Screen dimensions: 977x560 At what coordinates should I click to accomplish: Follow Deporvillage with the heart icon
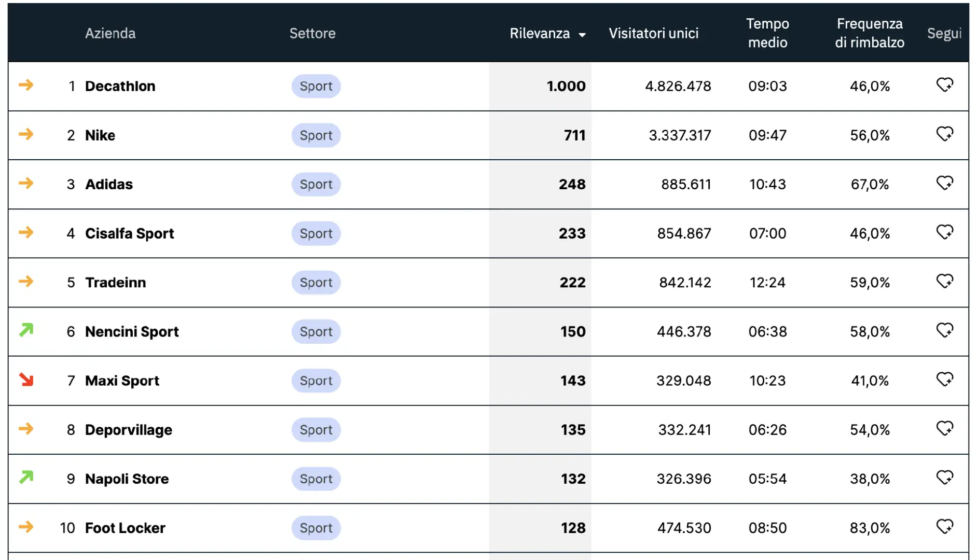tap(944, 428)
